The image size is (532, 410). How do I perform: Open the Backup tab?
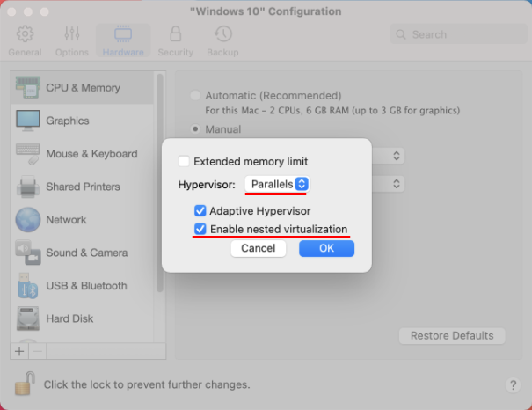222,40
